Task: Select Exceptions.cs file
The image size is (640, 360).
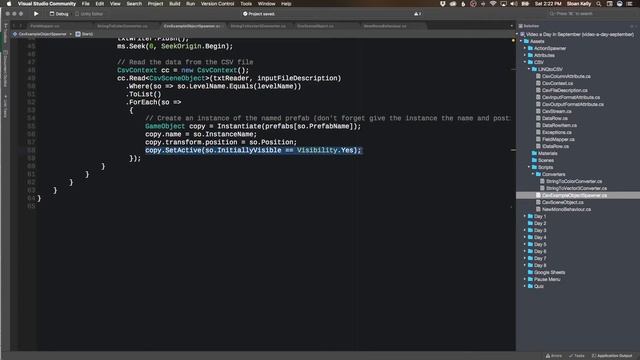Action: coord(557,132)
